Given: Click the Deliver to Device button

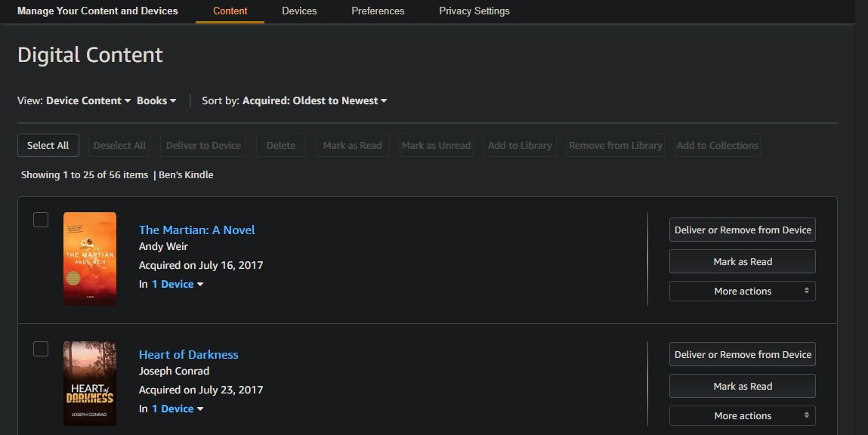Looking at the screenshot, I should pos(203,146).
